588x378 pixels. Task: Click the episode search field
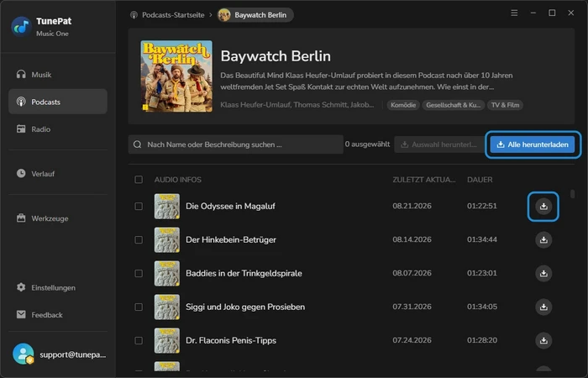[x=235, y=144]
